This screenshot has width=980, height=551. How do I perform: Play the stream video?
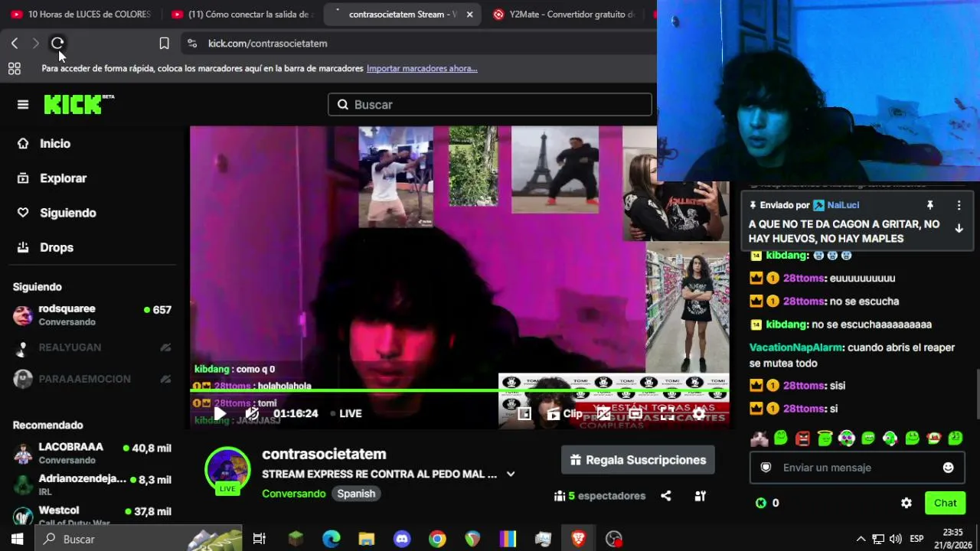click(220, 413)
